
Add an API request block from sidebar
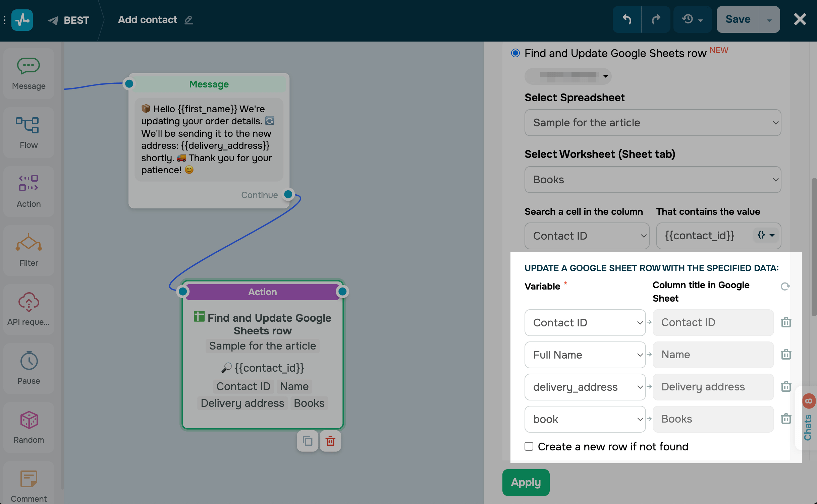click(29, 302)
